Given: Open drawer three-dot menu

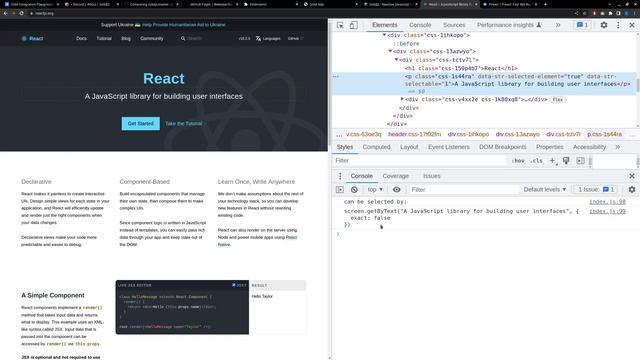Looking at the screenshot, I should pos(340,176).
